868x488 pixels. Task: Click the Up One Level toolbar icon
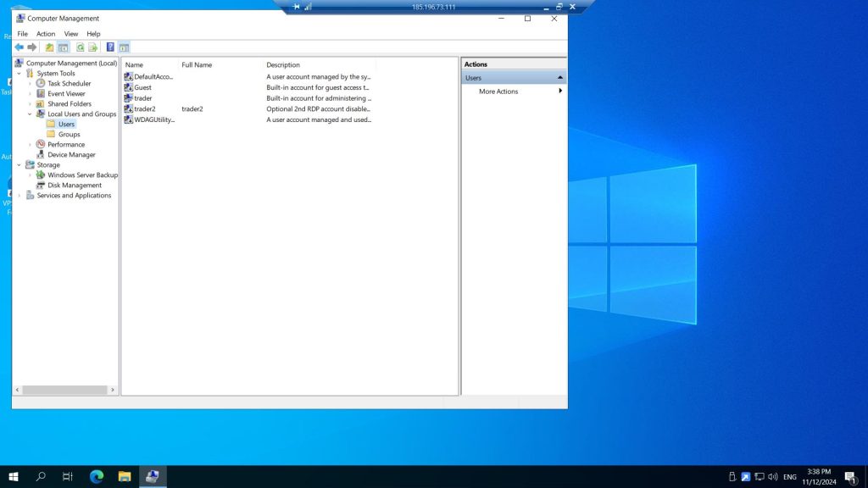click(x=49, y=47)
